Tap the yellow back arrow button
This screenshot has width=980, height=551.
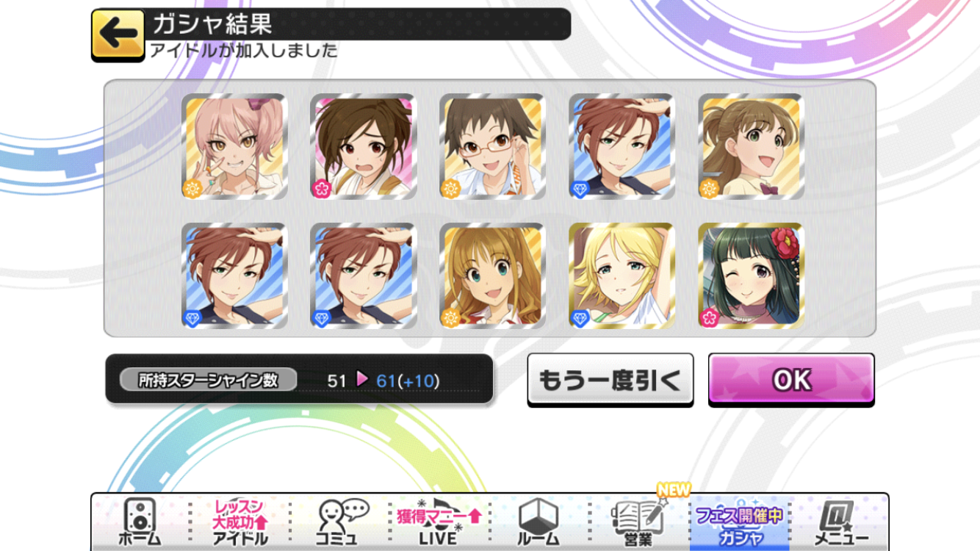(x=118, y=35)
